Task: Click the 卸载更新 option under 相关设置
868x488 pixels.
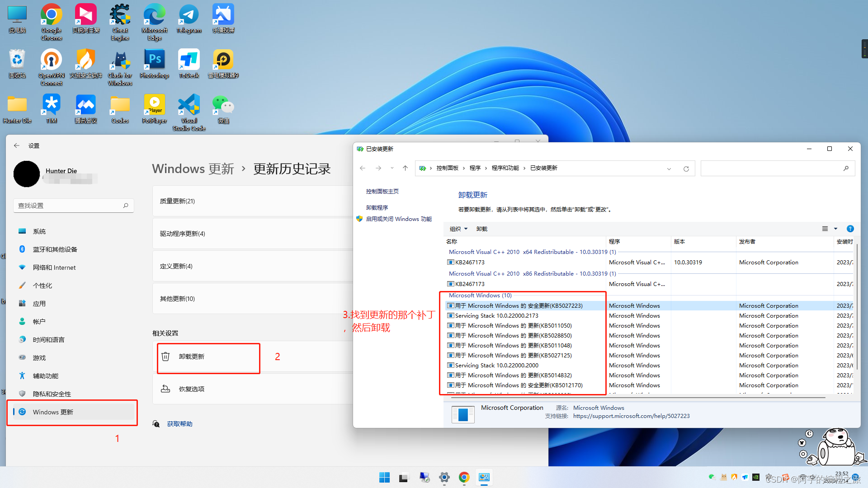Action: [x=192, y=357]
